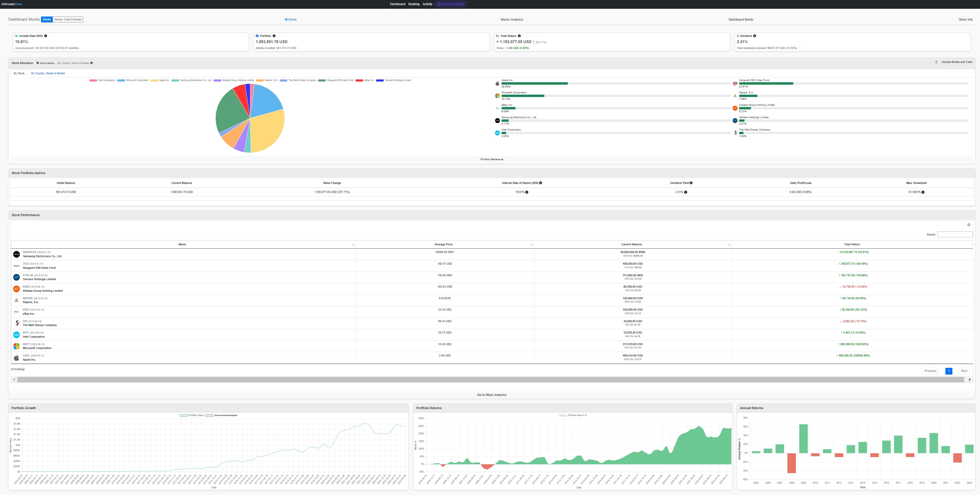980x495 pixels.
Task: Click the info icon beside Total Return card
Action: coord(519,36)
